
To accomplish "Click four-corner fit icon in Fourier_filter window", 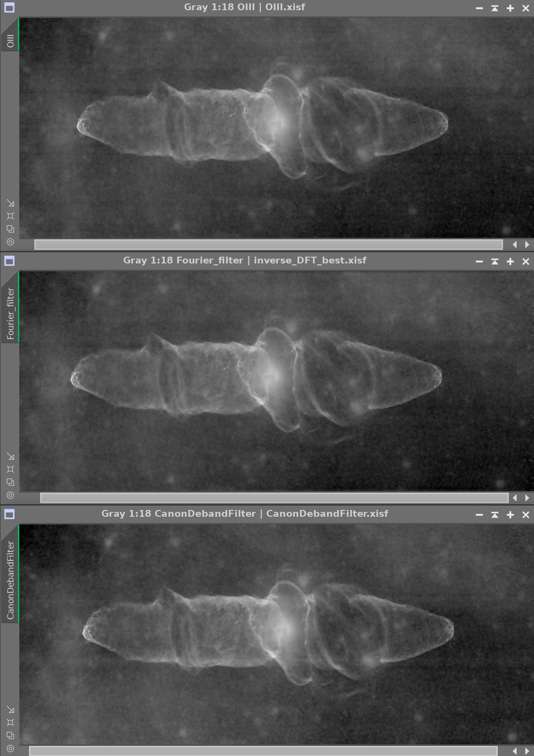I will (10, 469).
